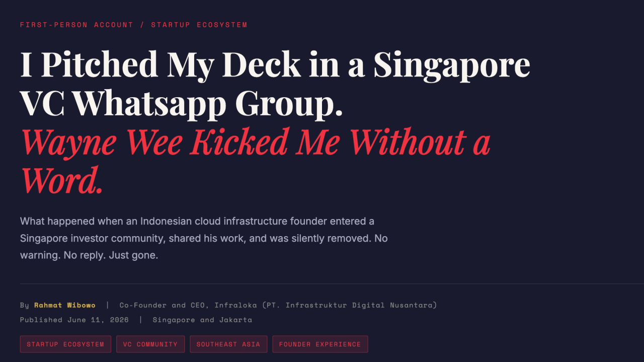Click the summary paragraph starting 'What happened when'
This screenshot has height=362, width=644.
pyautogui.click(x=204, y=238)
